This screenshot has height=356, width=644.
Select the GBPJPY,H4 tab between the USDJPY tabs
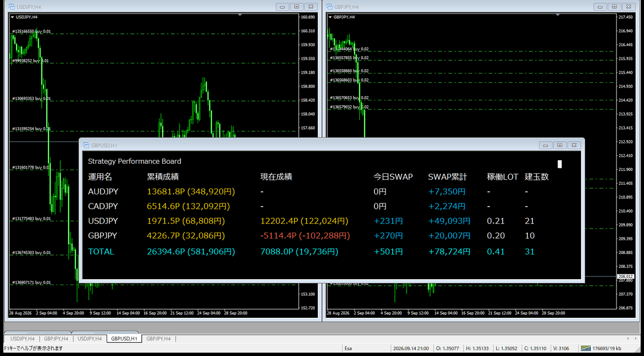(x=57, y=339)
